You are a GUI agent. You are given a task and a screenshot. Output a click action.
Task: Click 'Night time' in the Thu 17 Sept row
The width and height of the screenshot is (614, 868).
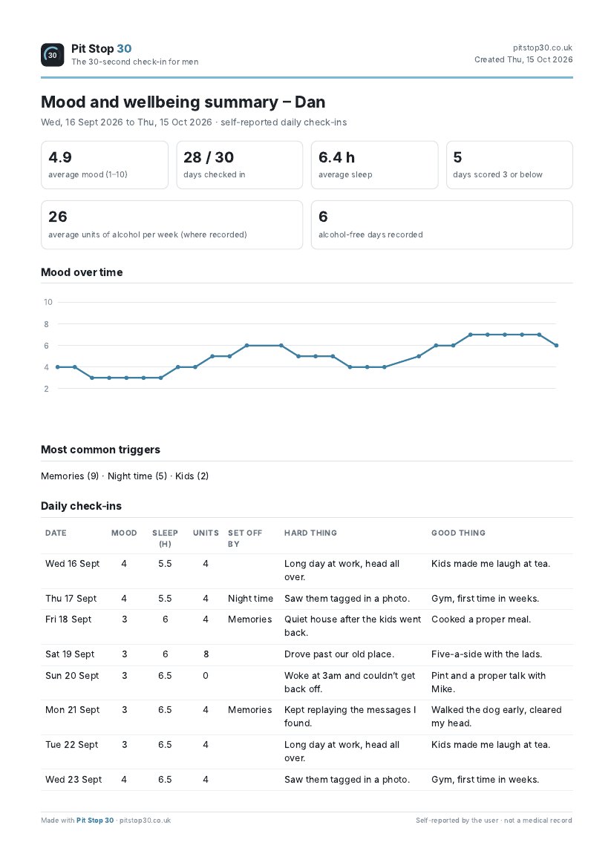coord(250,599)
